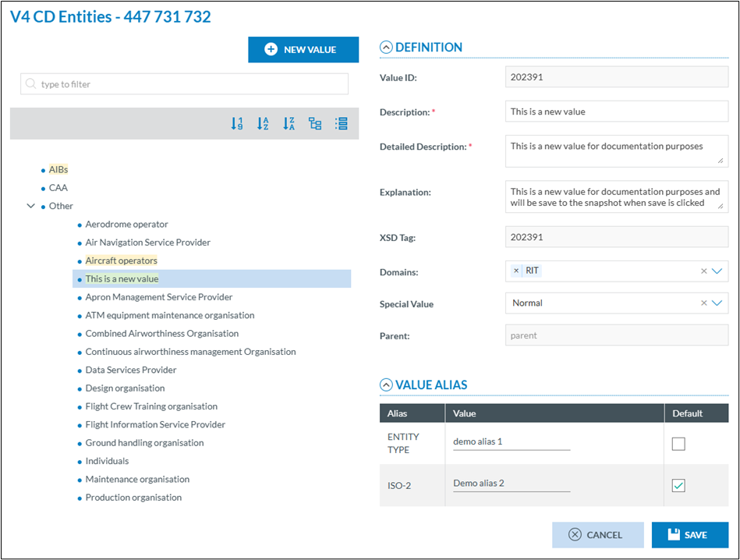Click the numeric sort 1-9 icon
This screenshot has height=560, width=740.
coord(237,123)
